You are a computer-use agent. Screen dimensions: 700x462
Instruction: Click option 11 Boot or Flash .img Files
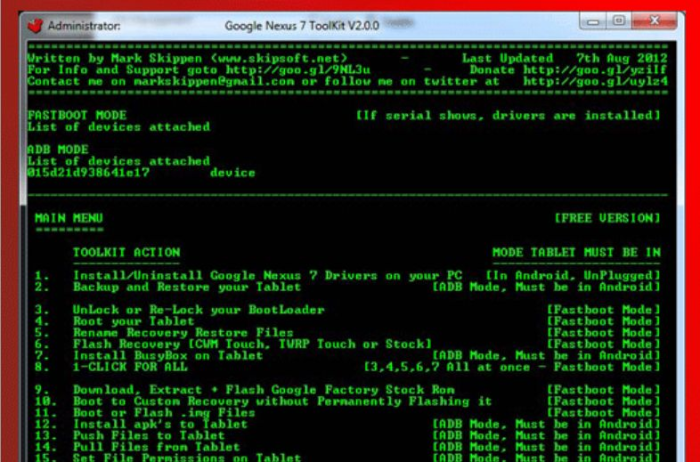[164, 412]
